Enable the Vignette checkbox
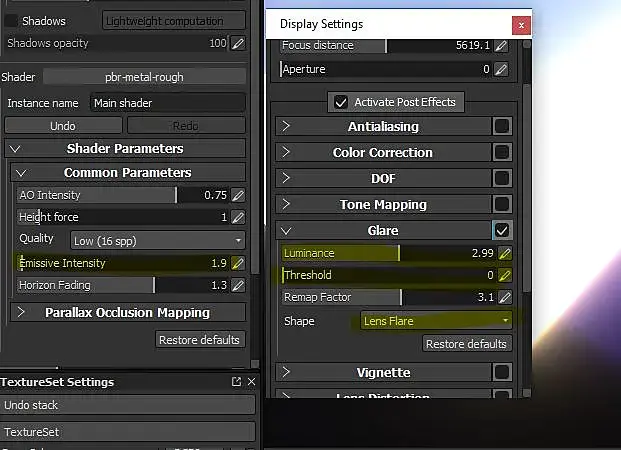This screenshot has height=450, width=621. pyautogui.click(x=502, y=372)
